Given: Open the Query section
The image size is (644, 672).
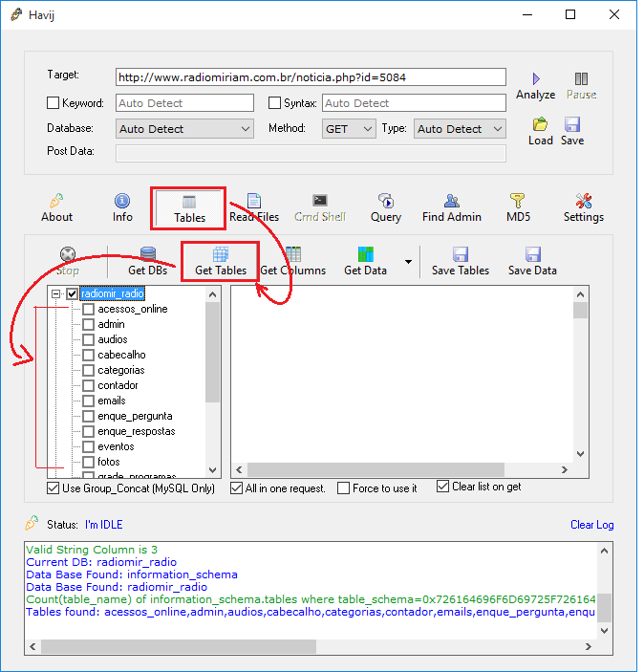Looking at the screenshot, I should [386, 208].
